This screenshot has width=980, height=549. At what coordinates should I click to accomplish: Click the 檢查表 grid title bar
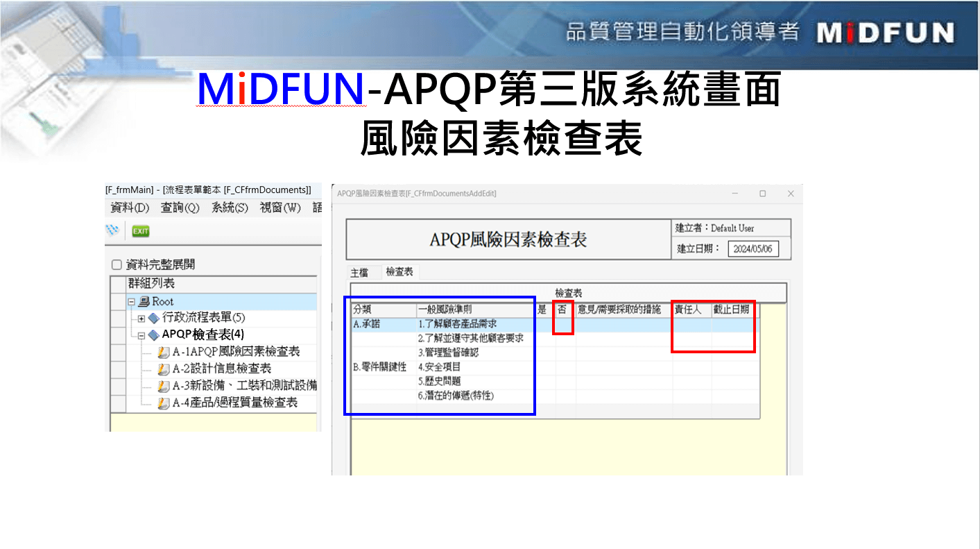click(x=569, y=294)
